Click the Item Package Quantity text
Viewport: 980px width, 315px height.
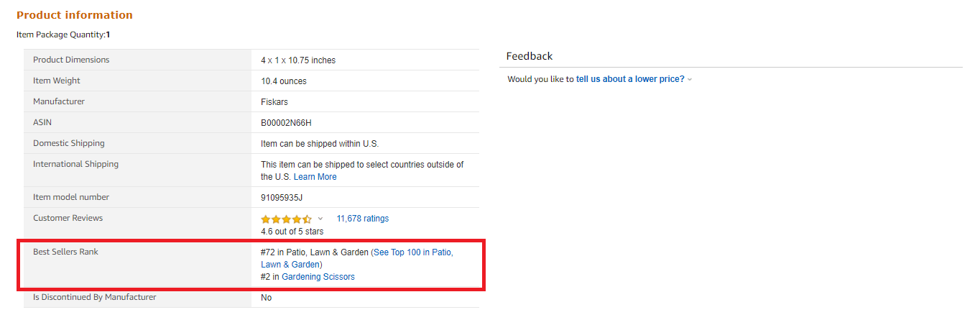63,35
